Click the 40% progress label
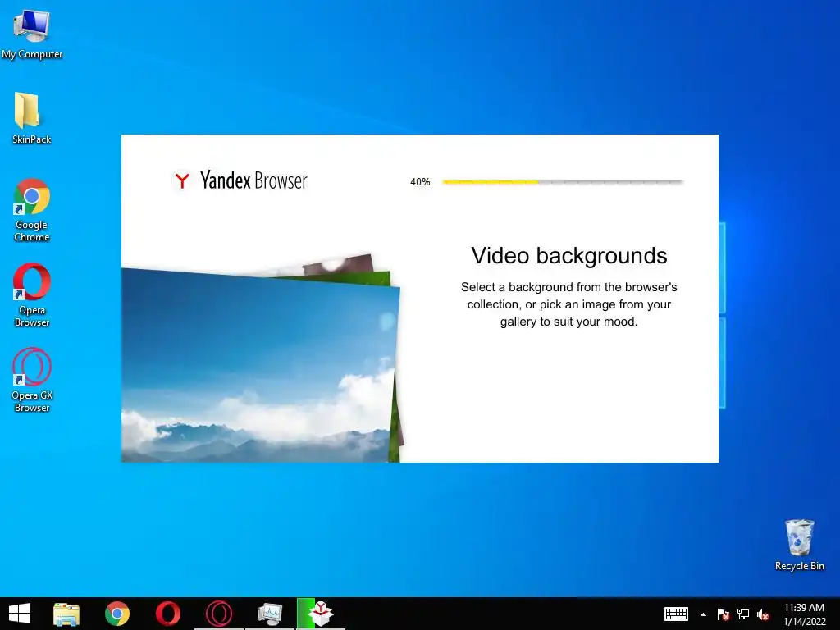The height and width of the screenshot is (630, 840). 420,182
